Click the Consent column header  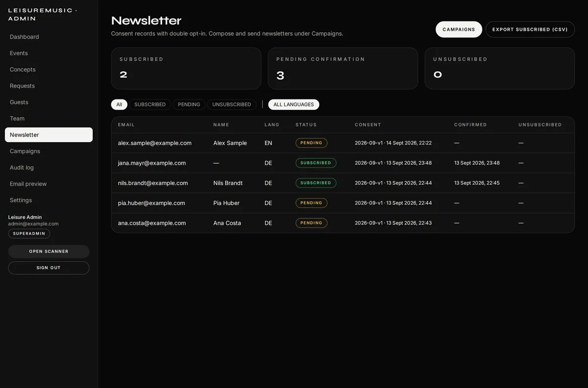(x=368, y=125)
